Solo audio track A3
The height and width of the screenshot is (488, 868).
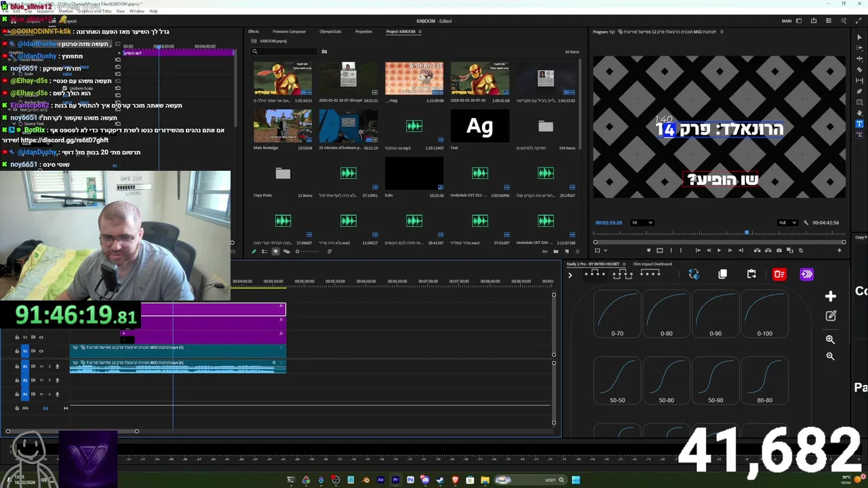pyautogui.click(x=50, y=394)
